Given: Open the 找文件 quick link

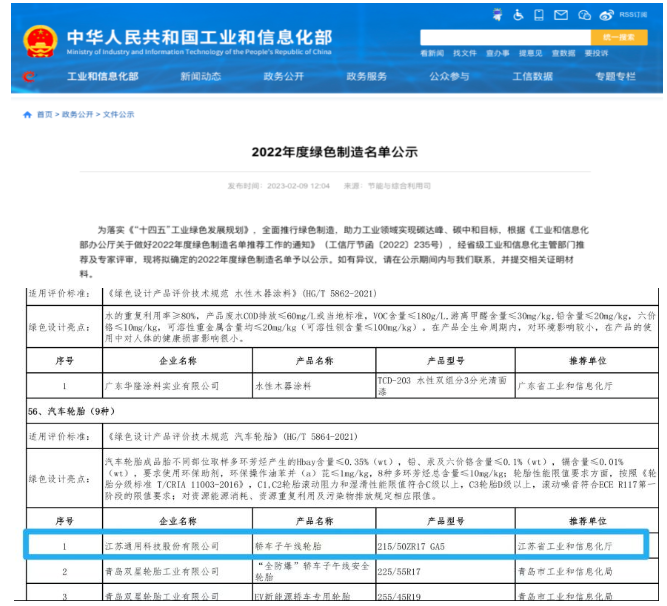Looking at the screenshot, I should [465, 53].
